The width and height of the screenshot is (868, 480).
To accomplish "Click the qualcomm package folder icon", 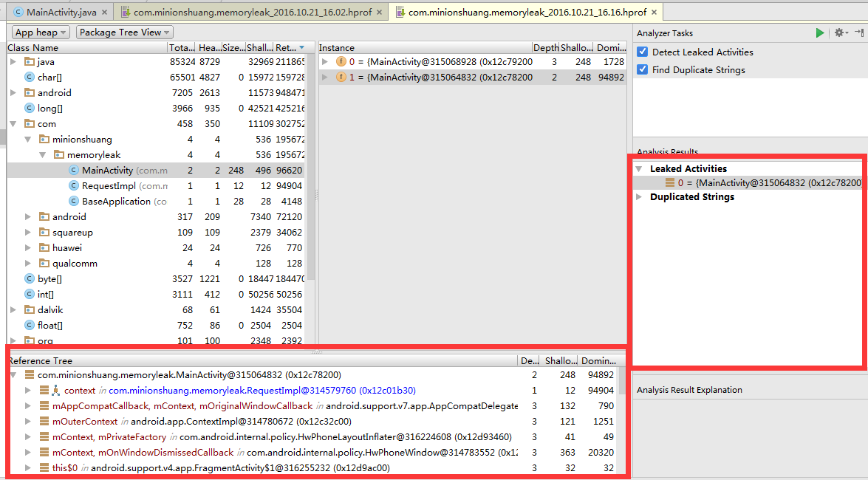I will point(44,263).
